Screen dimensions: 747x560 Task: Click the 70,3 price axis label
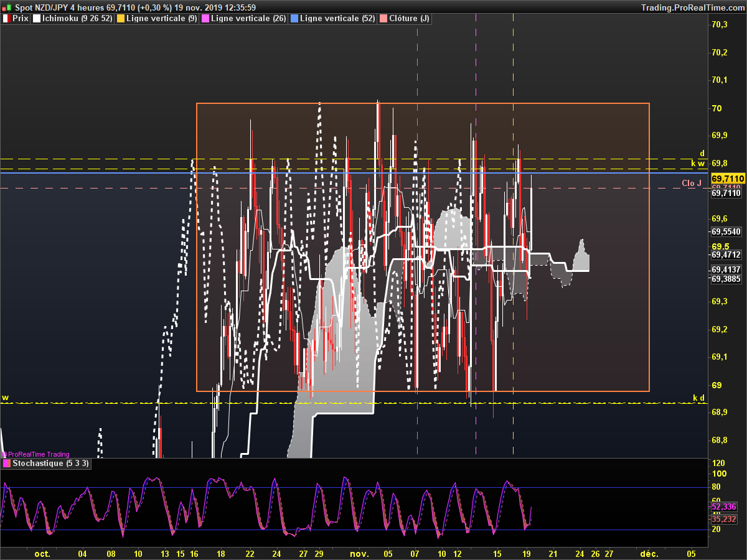(x=720, y=25)
